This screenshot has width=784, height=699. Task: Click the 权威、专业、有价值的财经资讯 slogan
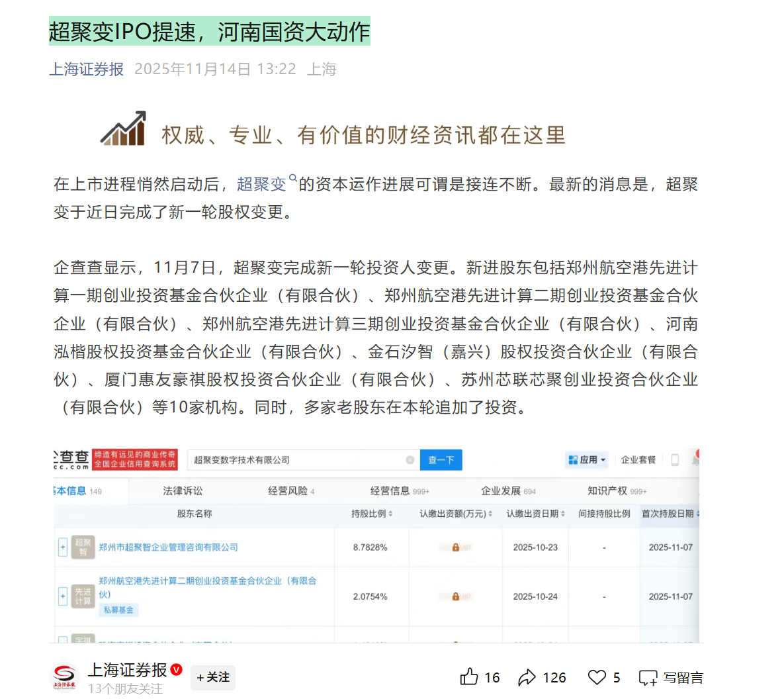363,135
